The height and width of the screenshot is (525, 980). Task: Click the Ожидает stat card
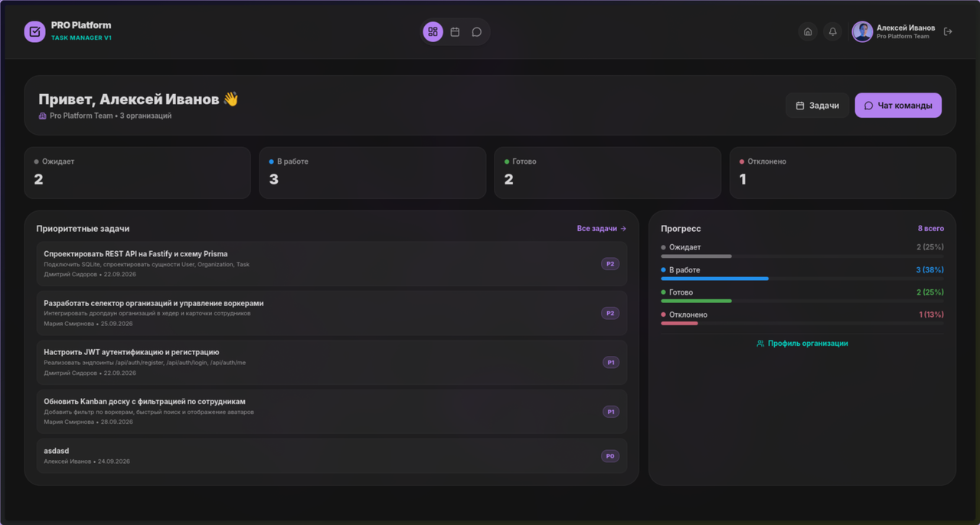click(x=138, y=173)
